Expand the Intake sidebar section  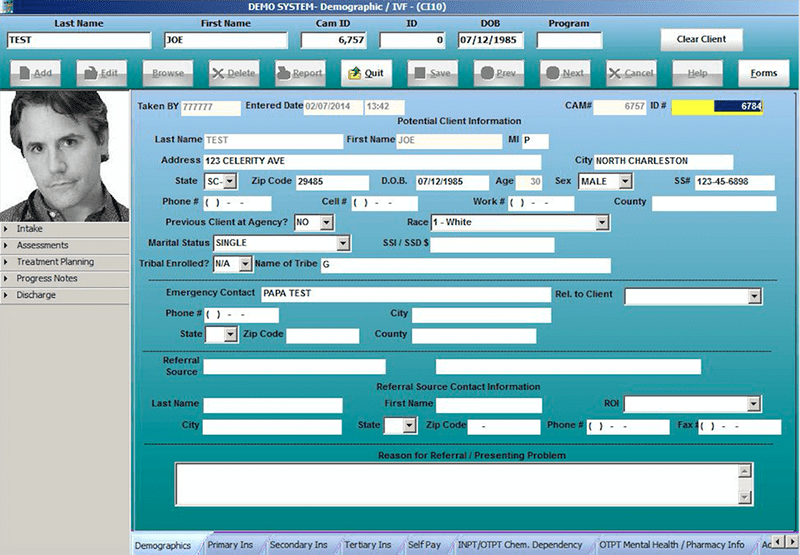tap(65, 229)
